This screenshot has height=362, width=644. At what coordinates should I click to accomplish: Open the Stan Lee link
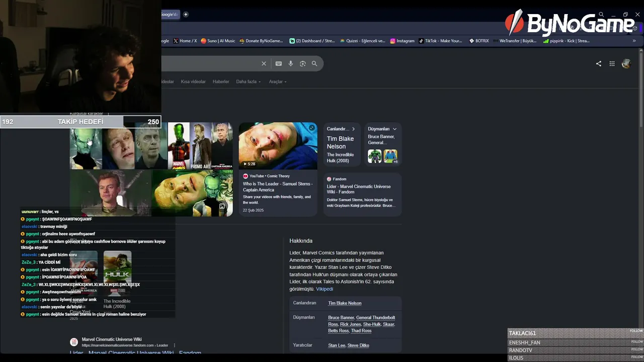click(x=337, y=345)
